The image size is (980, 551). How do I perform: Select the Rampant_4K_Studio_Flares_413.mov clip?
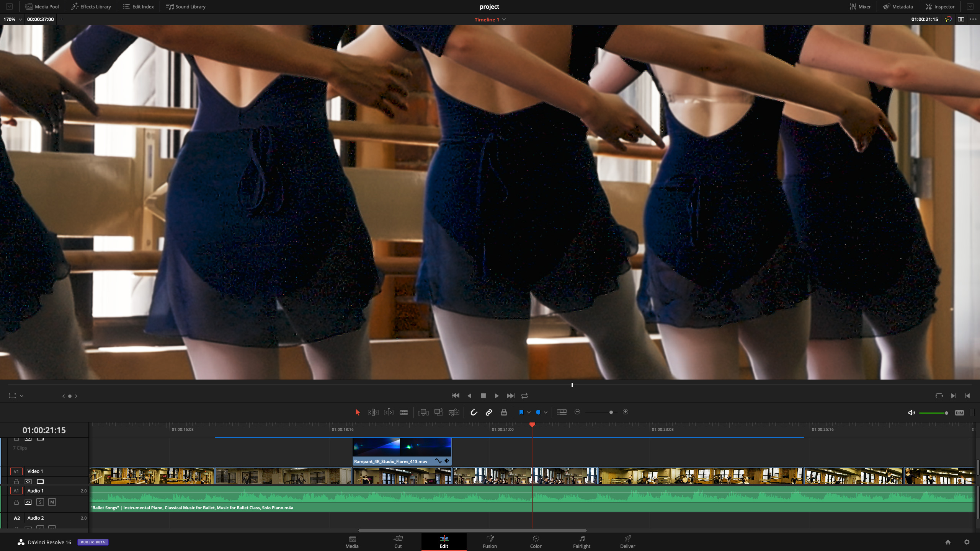[402, 452]
